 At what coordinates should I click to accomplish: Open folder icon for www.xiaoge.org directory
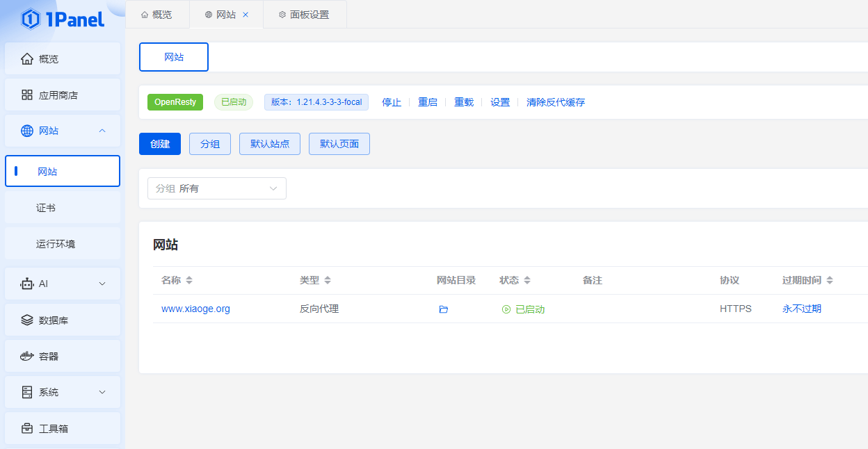[x=443, y=309]
